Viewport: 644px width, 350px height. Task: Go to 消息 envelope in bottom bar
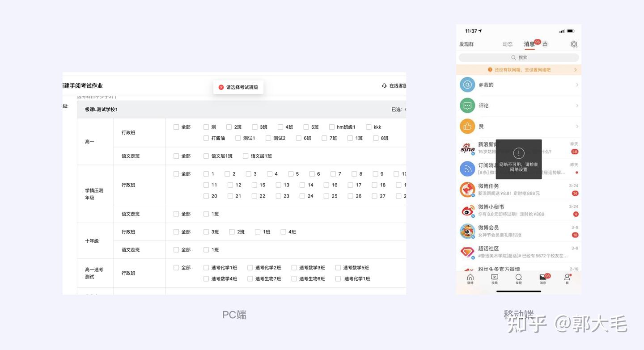[543, 279]
